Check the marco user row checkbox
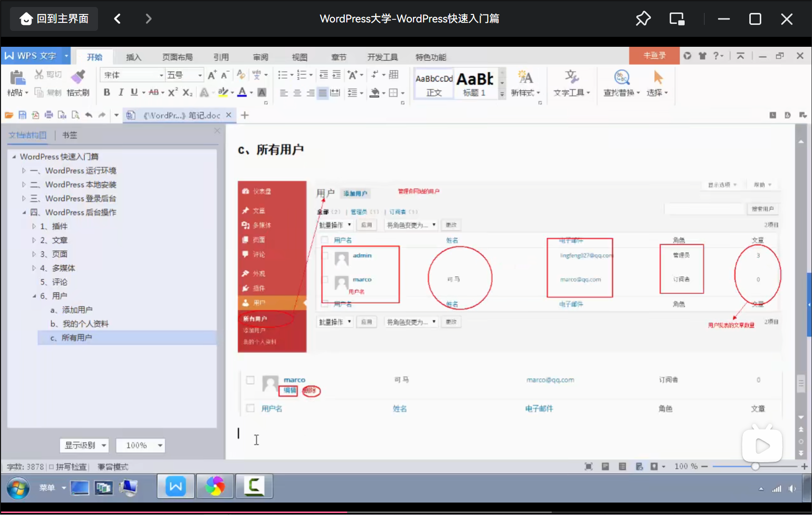Image resolution: width=812 pixels, height=515 pixels. coord(250,380)
